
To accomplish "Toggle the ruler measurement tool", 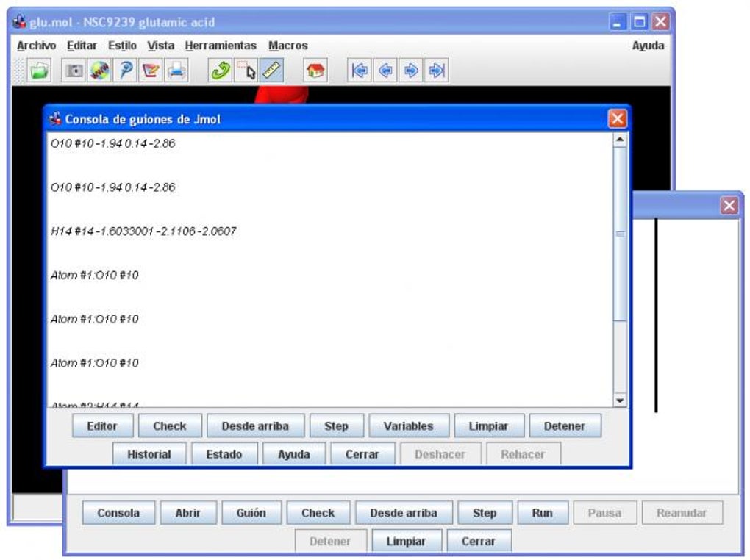I will pos(271,71).
